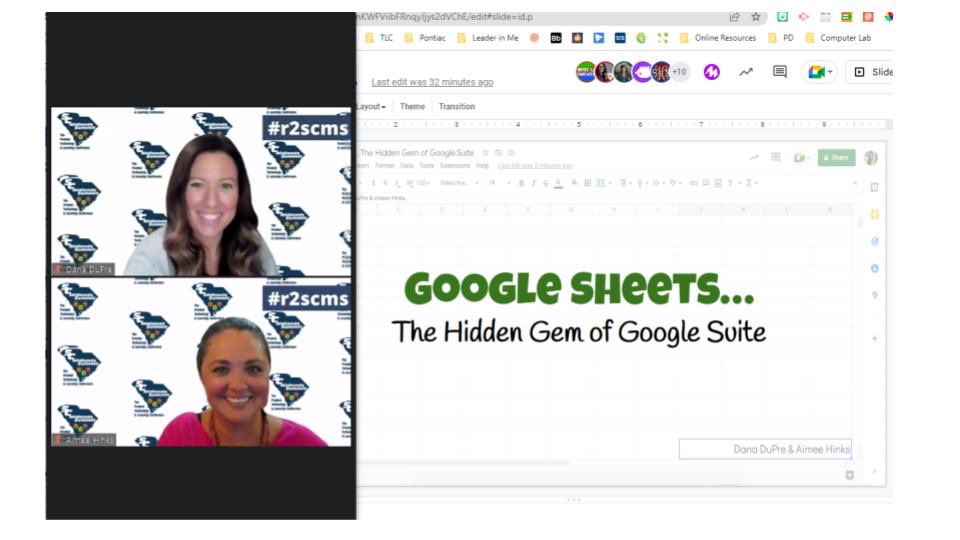Screen dimensions: 960x540
Task: Click the Help menu in embedded Sheets image
Action: (482, 166)
